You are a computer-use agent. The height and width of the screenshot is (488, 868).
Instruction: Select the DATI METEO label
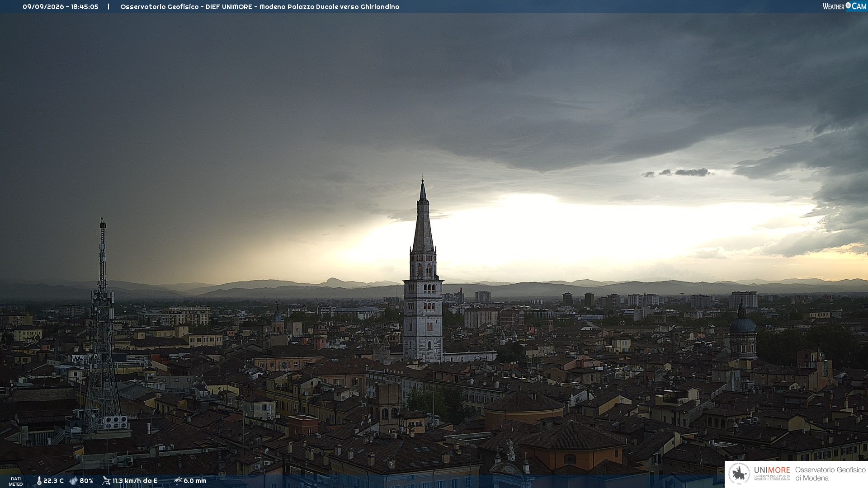(x=16, y=481)
